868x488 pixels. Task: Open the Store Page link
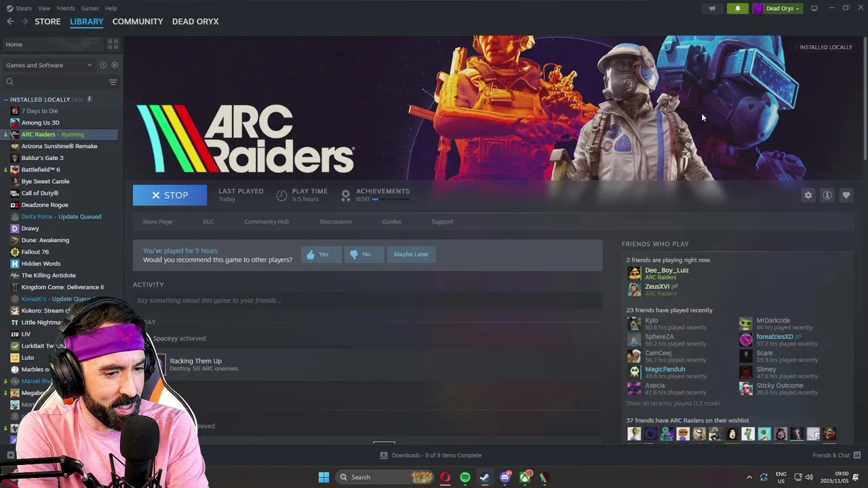point(157,222)
